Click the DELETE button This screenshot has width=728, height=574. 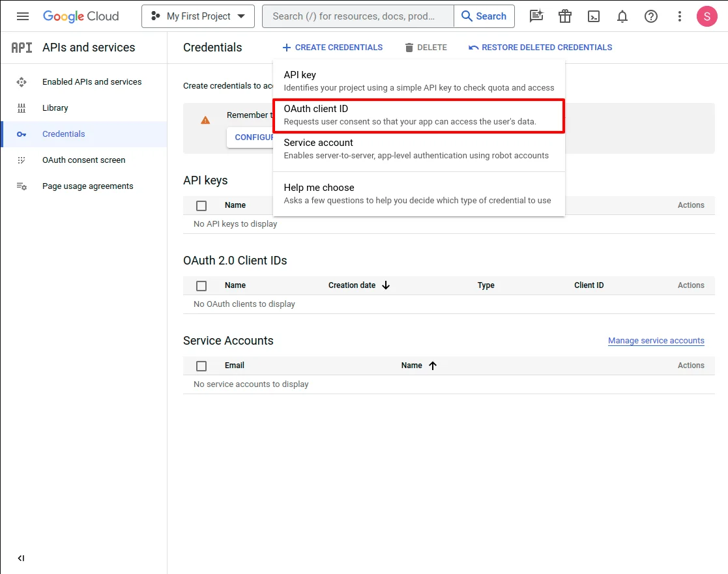click(426, 48)
